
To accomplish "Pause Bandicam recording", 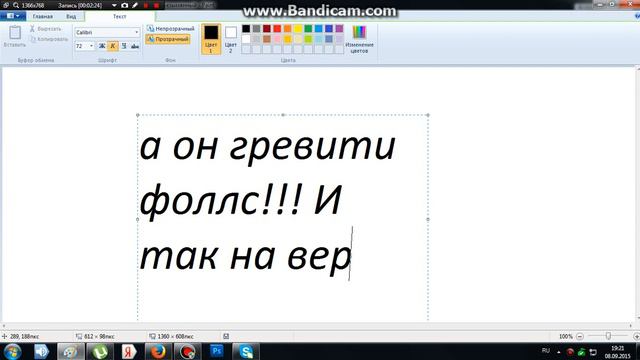I will [x=146, y=6].
